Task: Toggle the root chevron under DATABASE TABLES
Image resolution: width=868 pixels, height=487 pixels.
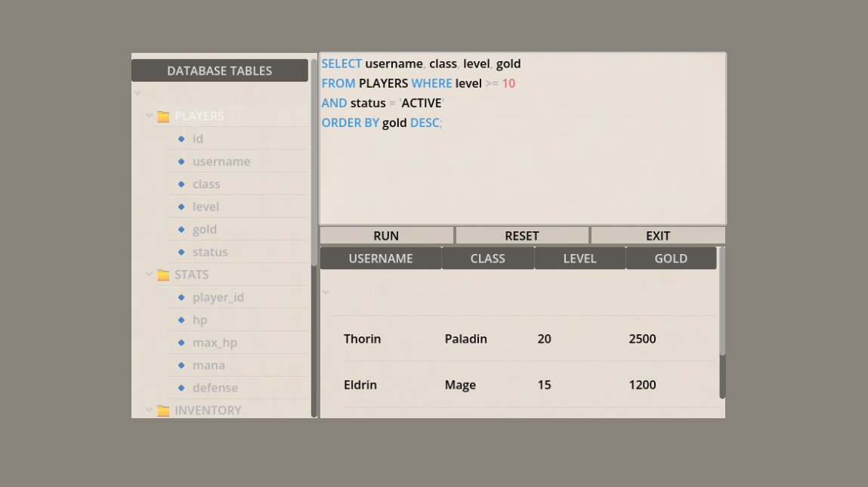Action: [137, 93]
